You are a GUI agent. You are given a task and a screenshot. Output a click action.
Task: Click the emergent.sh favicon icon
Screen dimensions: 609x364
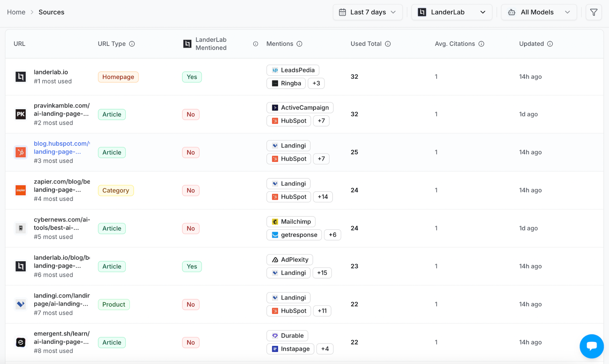click(21, 342)
